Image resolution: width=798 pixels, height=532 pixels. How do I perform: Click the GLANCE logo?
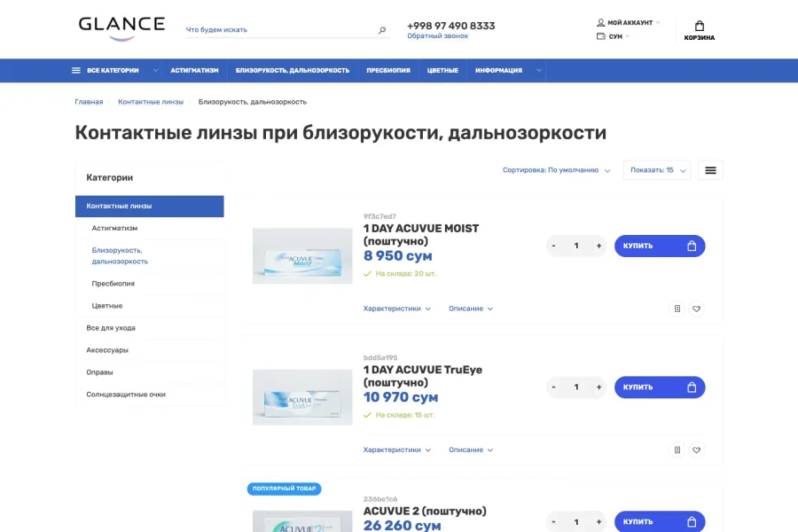pyautogui.click(x=121, y=28)
